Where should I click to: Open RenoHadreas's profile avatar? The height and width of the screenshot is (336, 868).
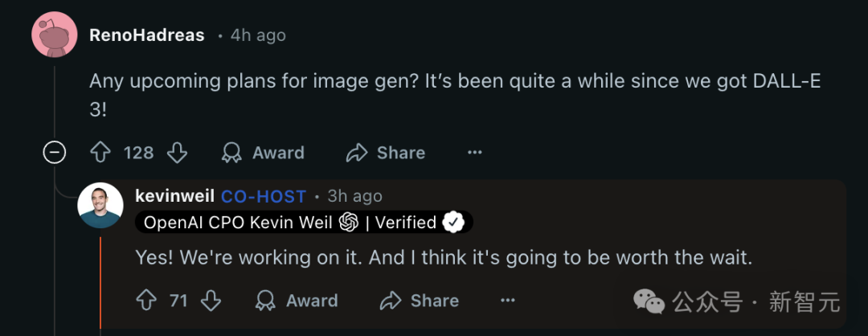[x=55, y=35]
